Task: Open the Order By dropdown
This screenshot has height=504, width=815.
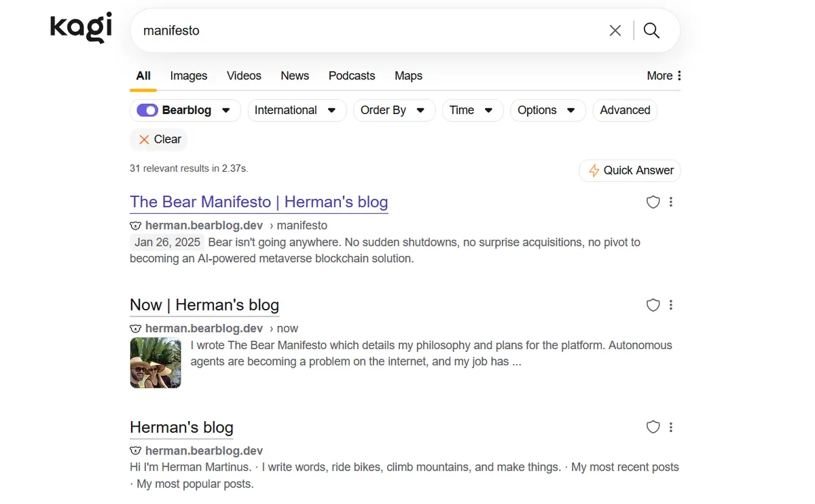Action: pyautogui.click(x=394, y=110)
